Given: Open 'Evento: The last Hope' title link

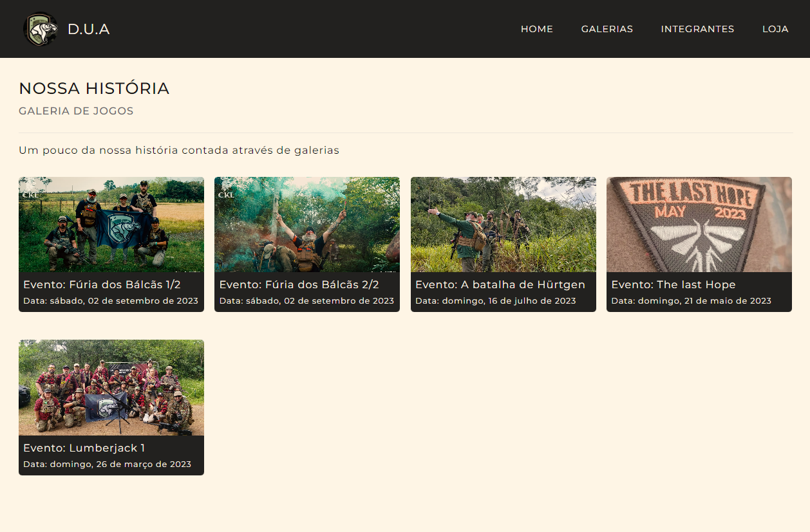Looking at the screenshot, I should tap(673, 284).
